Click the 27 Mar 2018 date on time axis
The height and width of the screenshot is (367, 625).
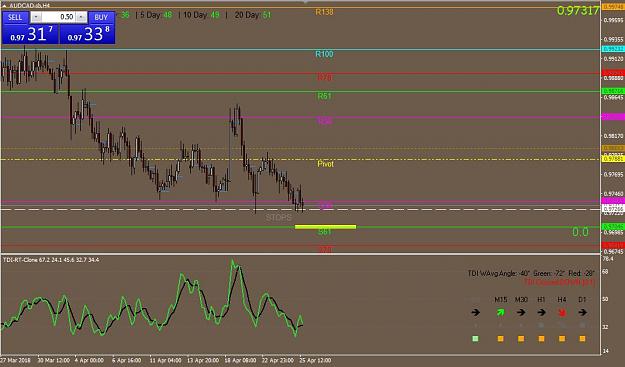pos(17,360)
